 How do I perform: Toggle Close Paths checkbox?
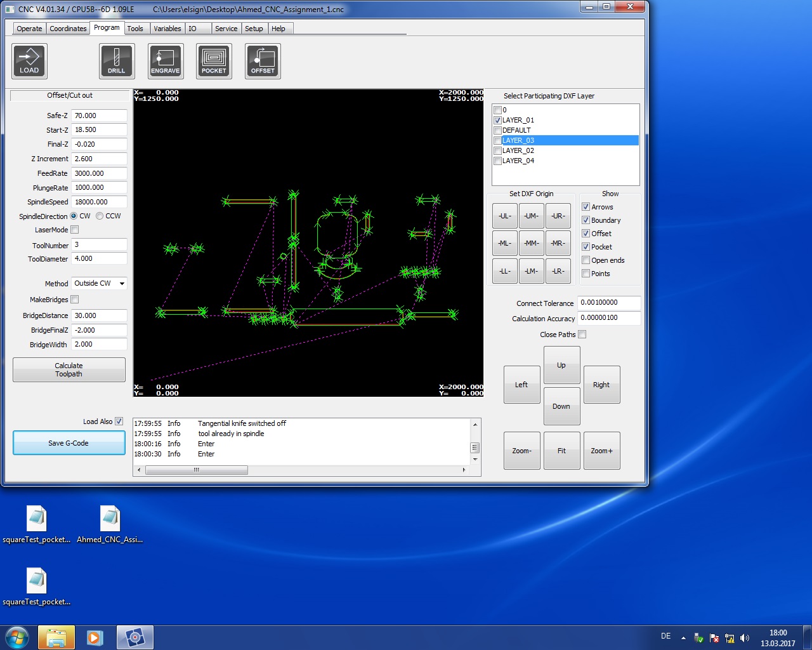point(582,335)
